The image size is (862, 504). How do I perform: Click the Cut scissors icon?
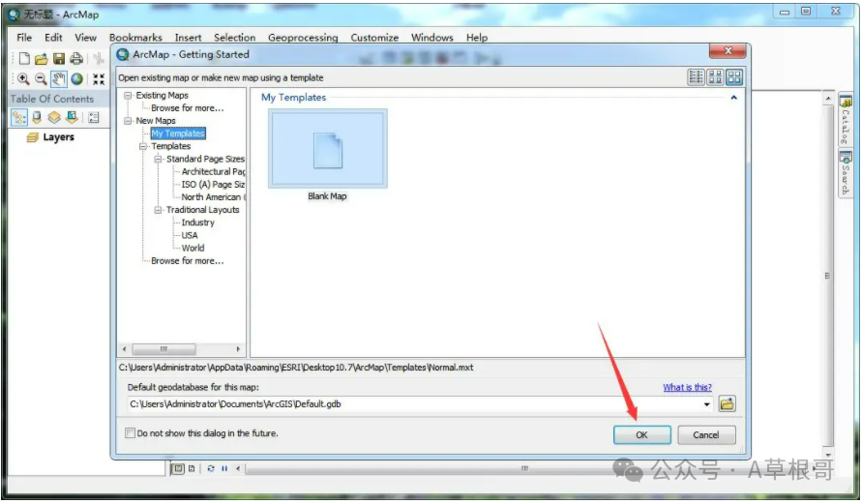(x=99, y=59)
